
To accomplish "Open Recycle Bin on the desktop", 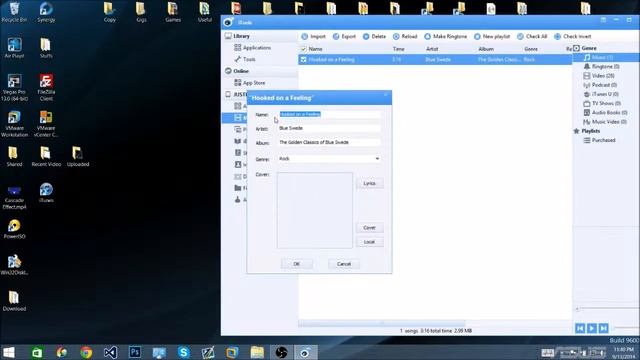I will (x=14, y=12).
